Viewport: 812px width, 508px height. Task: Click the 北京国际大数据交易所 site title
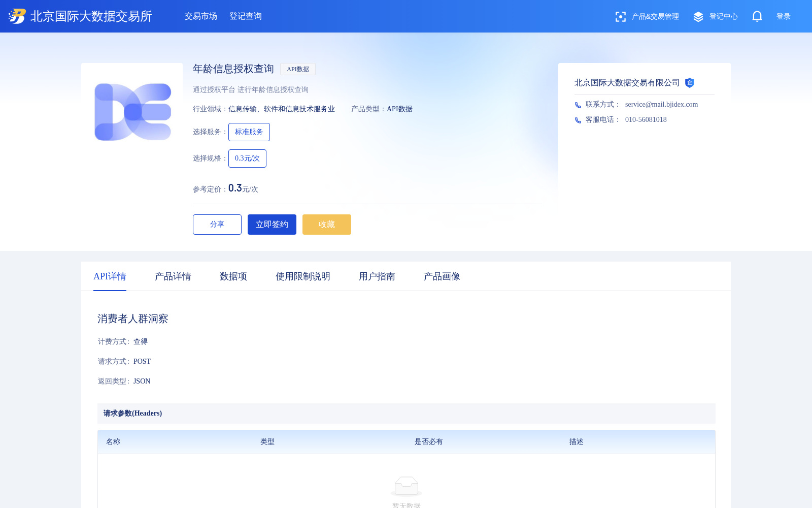point(91,16)
